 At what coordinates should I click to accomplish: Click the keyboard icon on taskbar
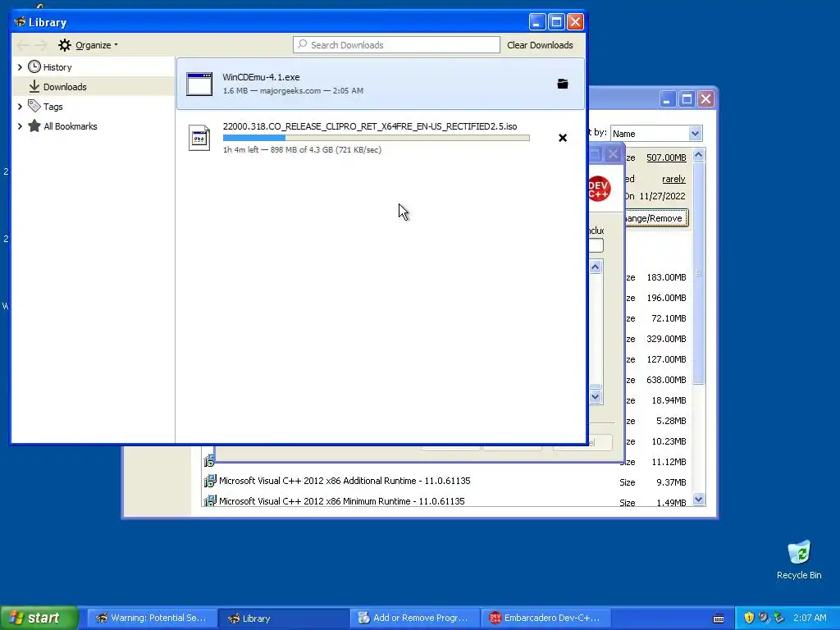[x=719, y=619]
